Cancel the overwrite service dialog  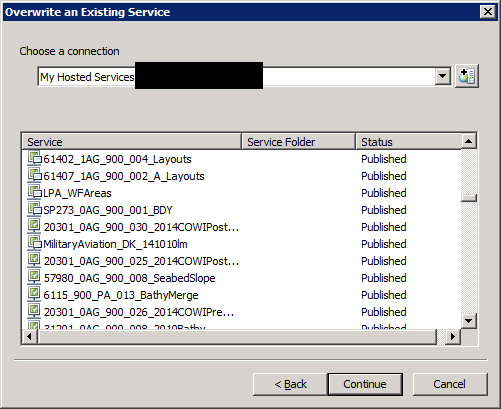(450, 384)
